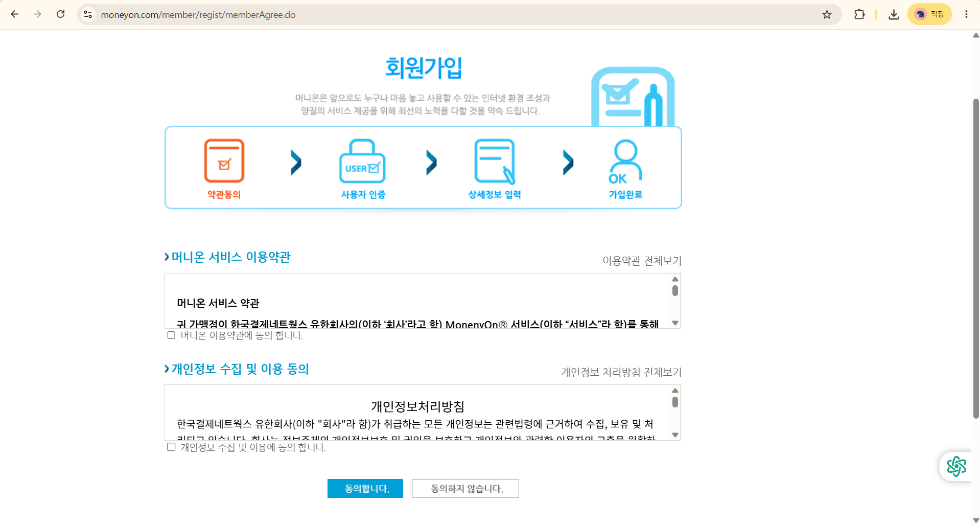Viewport: 980px width, 525px height.
Task: Click page scrollbar down arrow
Action: [976, 520]
